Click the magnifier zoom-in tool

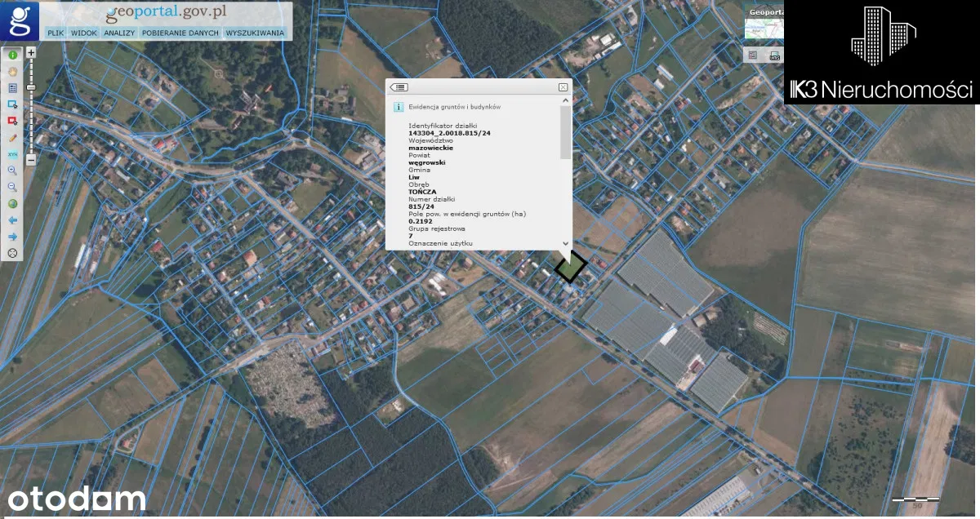tap(13, 171)
